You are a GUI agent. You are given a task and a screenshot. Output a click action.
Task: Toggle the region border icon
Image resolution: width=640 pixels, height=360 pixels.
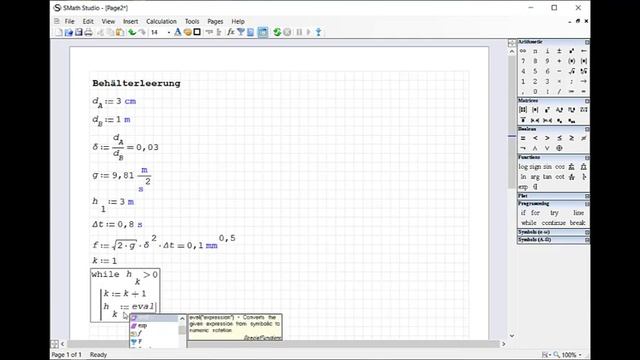pyautogui.click(x=197, y=32)
